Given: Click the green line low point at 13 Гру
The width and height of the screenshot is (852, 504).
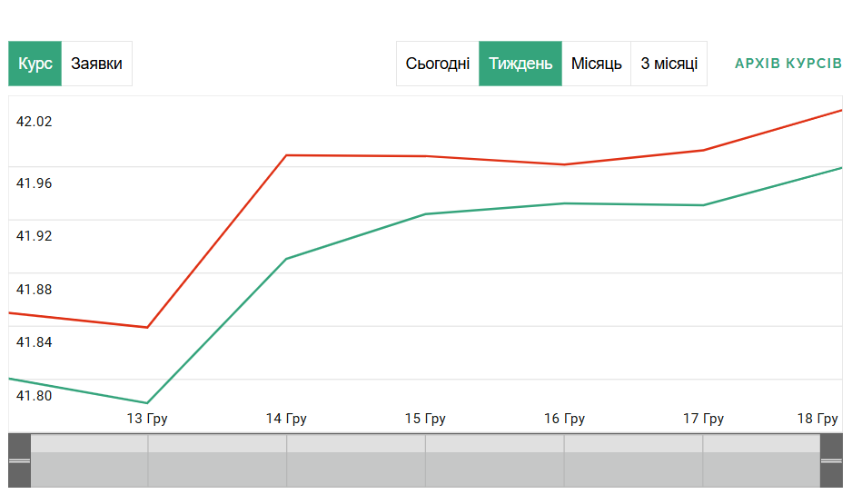Looking at the screenshot, I should [x=147, y=402].
